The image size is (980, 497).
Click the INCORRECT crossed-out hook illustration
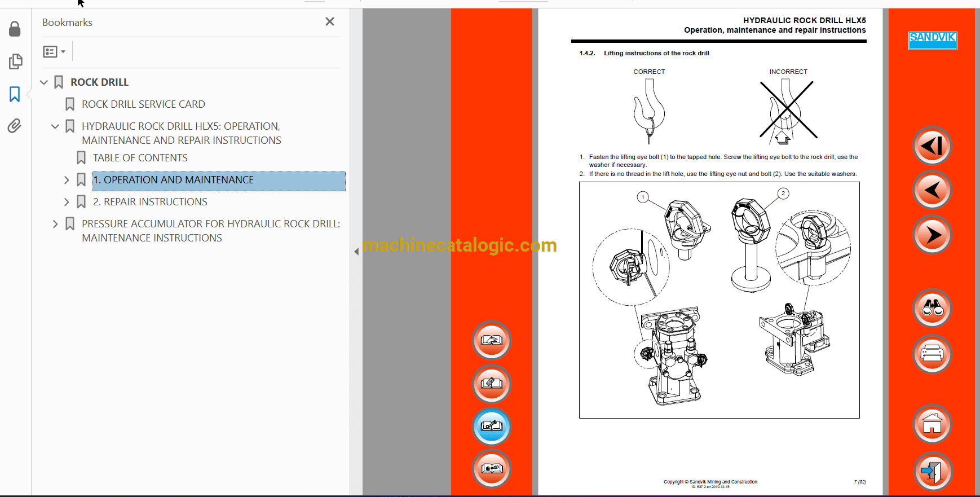point(788,111)
